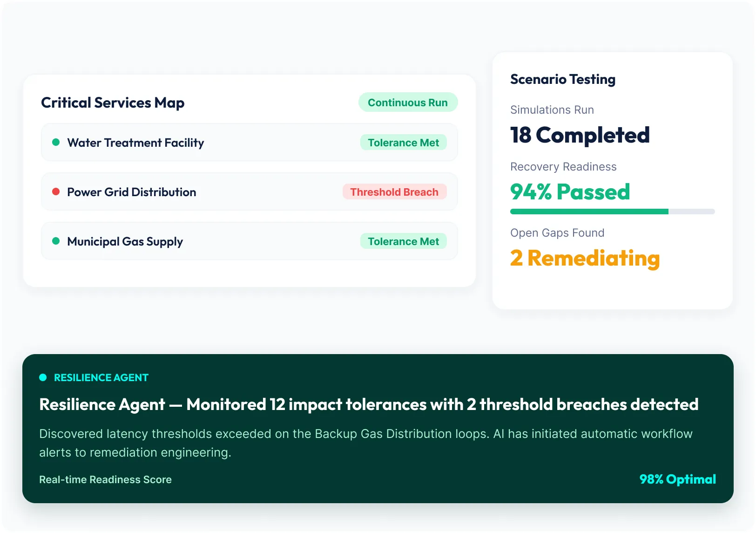Screen dimensions: 756x533
Task: Click the RESILIENCE AGENT label
Action: [101, 378]
